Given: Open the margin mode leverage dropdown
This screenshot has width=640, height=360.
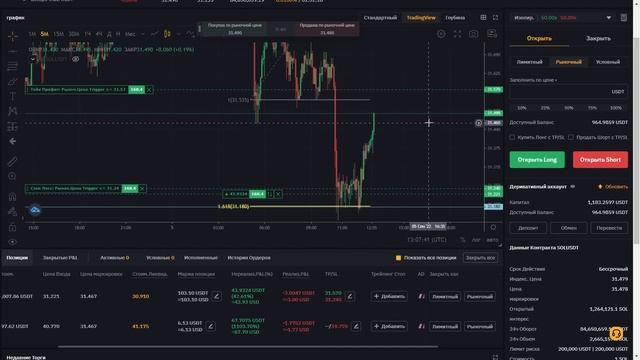Looking at the screenshot, I should pyautogui.click(x=562, y=18).
